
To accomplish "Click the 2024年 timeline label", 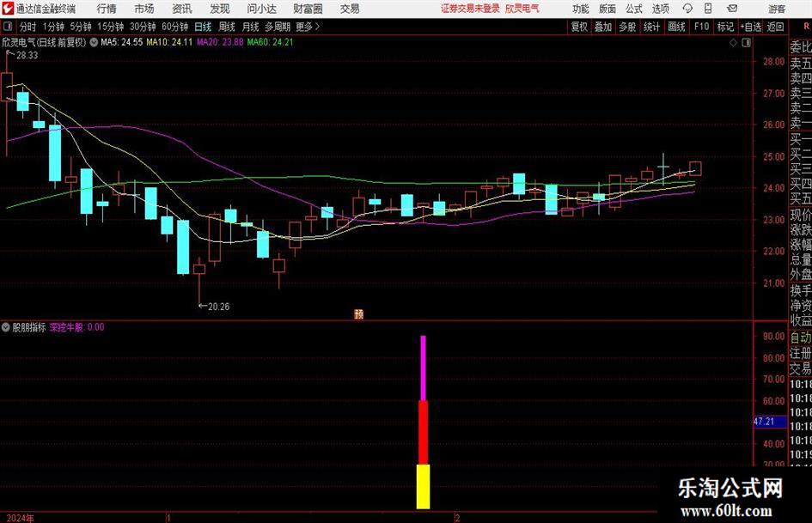I will (21, 518).
